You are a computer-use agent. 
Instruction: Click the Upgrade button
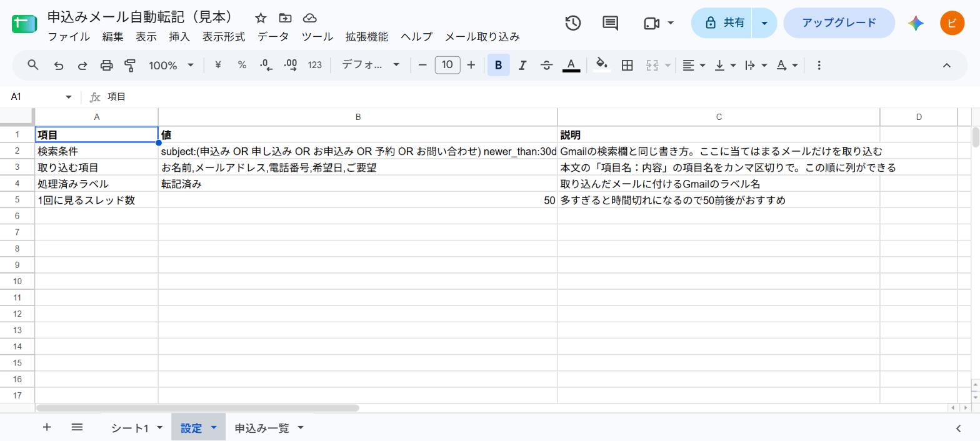(x=839, y=23)
